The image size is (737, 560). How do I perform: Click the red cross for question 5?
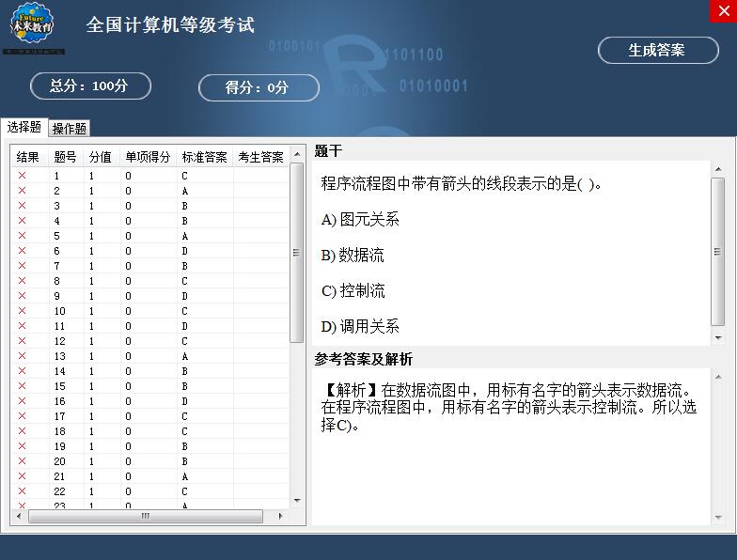(23, 235)
